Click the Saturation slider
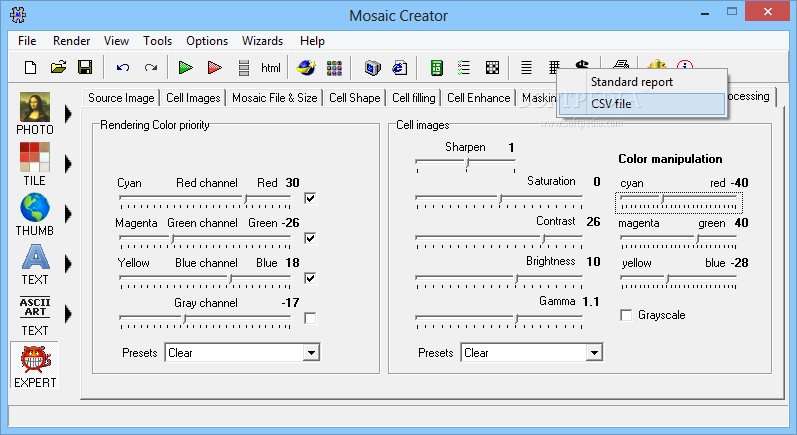Screen dimensions: 797x435 click(499, 201)
